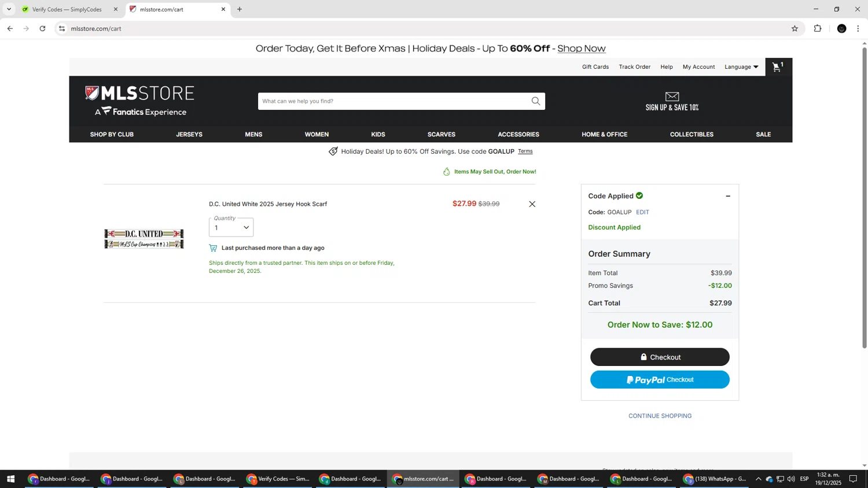Edit the GOALUP promo code

coord(642,212)
